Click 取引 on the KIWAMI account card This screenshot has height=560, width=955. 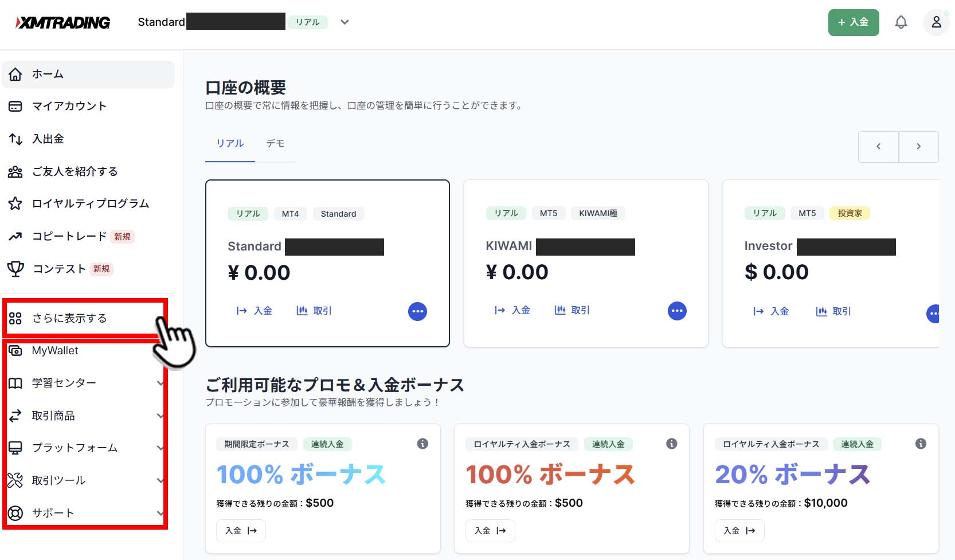pos(572,310)
